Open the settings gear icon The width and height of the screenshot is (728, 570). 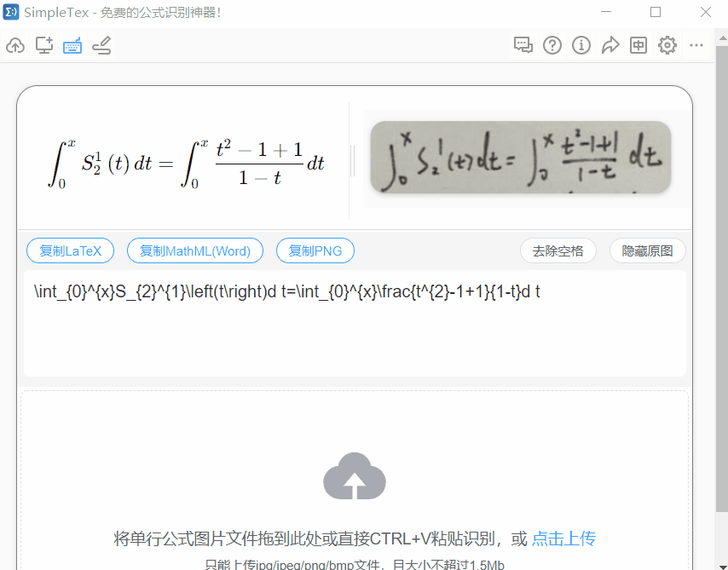[x=667, y=45]
